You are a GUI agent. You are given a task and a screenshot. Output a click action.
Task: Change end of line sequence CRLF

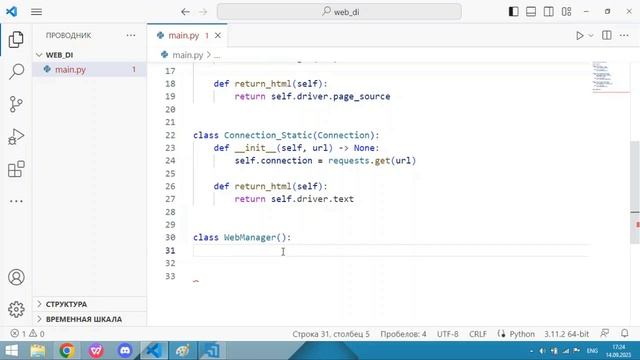pos(478,334)
